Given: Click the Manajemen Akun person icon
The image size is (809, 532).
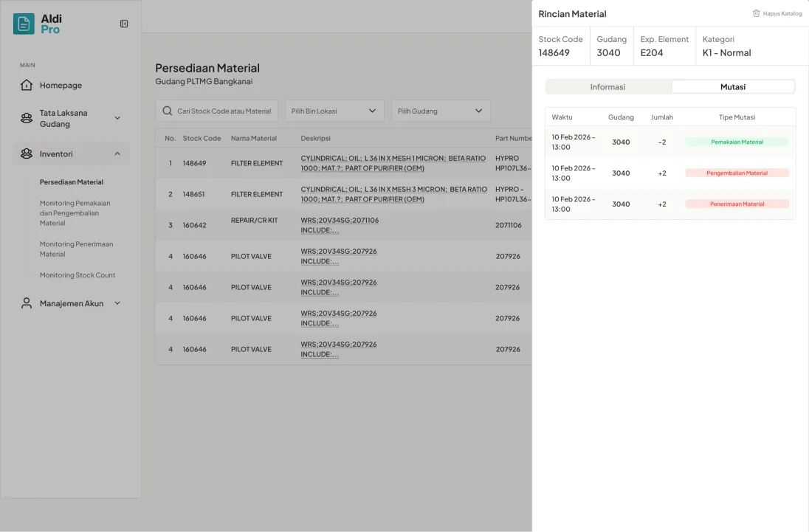Looking at the screenshot, I should 27,303.
